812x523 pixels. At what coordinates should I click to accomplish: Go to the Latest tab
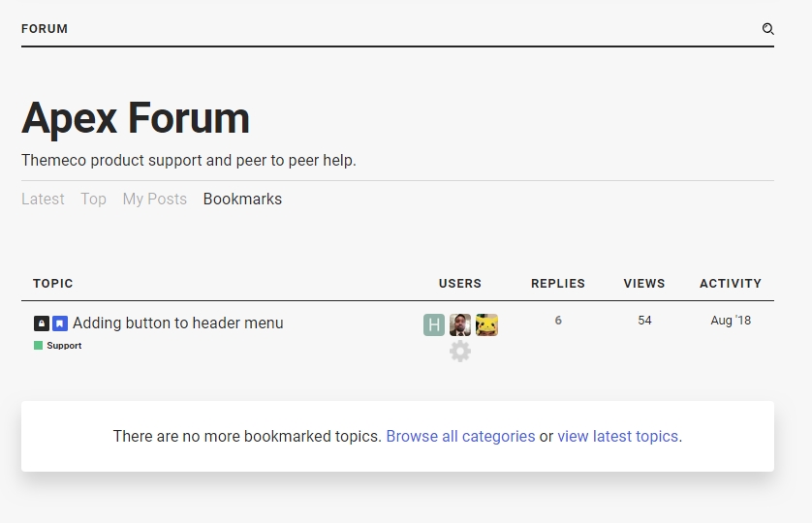coord(43,199)
